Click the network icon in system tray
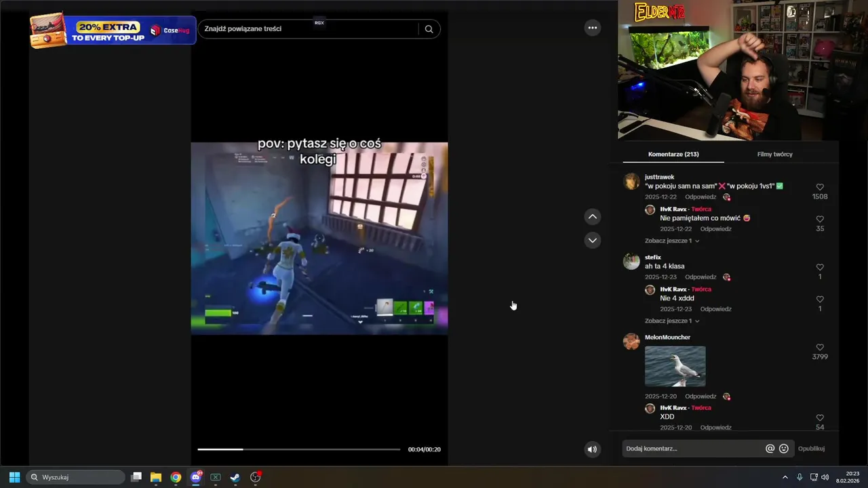This screenshot has width=868, height=488. (814, 477)
